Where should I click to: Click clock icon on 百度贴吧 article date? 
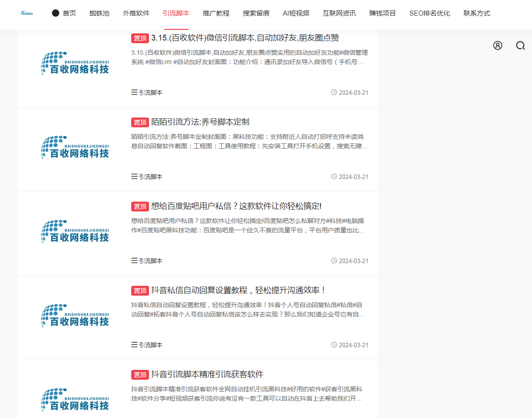point(334,260)
